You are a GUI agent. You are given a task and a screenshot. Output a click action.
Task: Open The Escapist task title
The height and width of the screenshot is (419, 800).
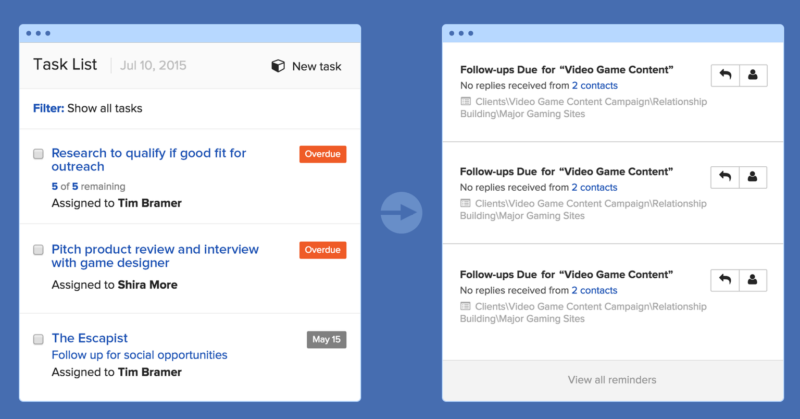(x=89, y=338)
